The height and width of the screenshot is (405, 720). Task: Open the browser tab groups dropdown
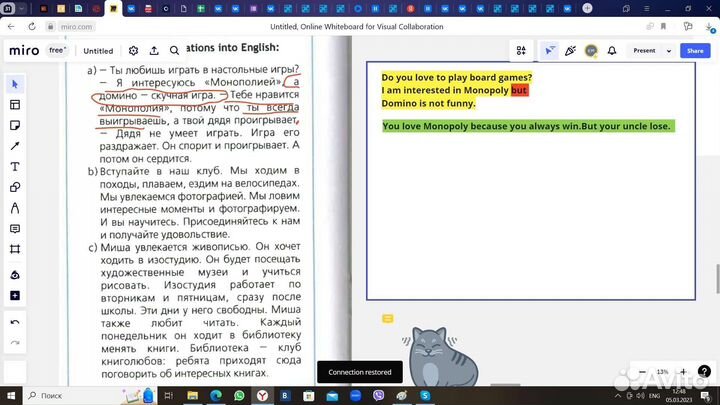[22, 8]
